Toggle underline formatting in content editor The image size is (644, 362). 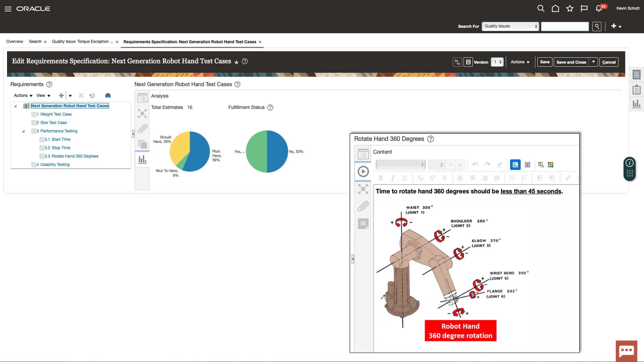coord(405,178)
